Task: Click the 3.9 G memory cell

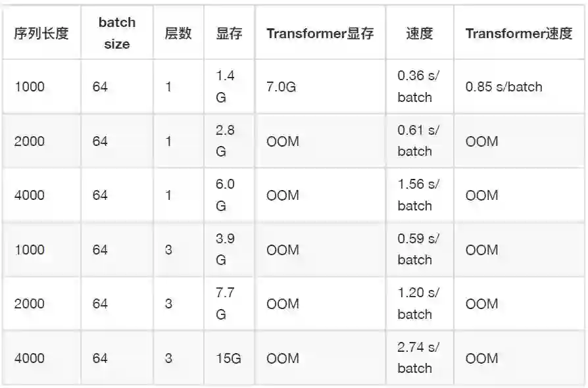Action: coord(225,249)
